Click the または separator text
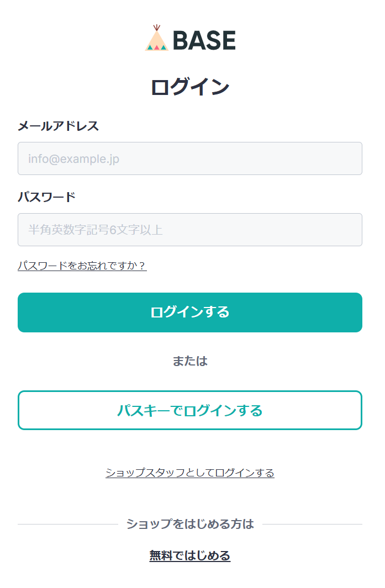The image size is (385, 588). pos(190,361)
